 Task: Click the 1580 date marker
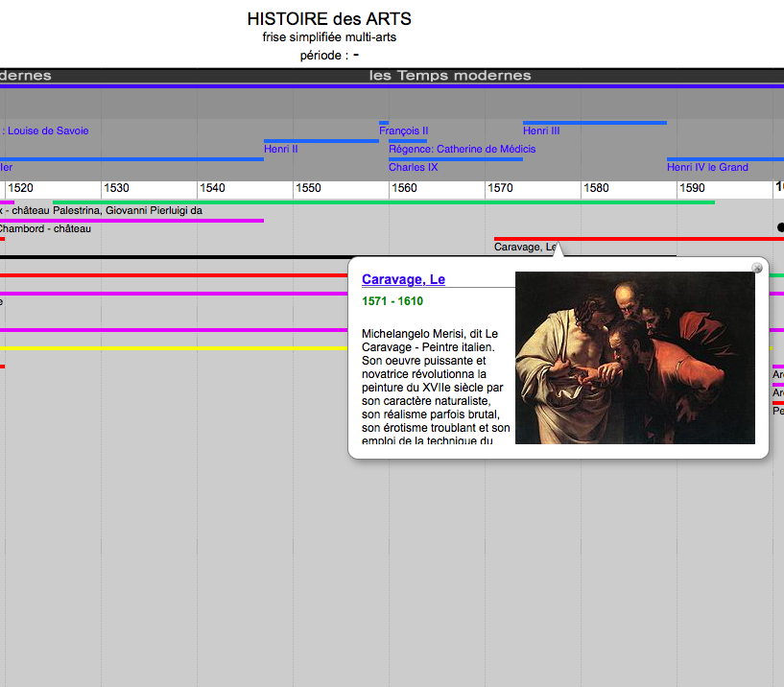[597, 188]
